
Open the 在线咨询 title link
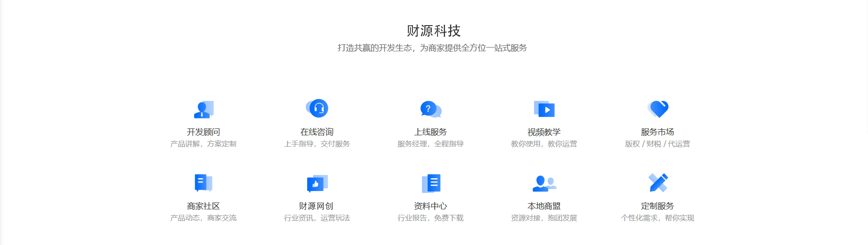pos(317,132)
